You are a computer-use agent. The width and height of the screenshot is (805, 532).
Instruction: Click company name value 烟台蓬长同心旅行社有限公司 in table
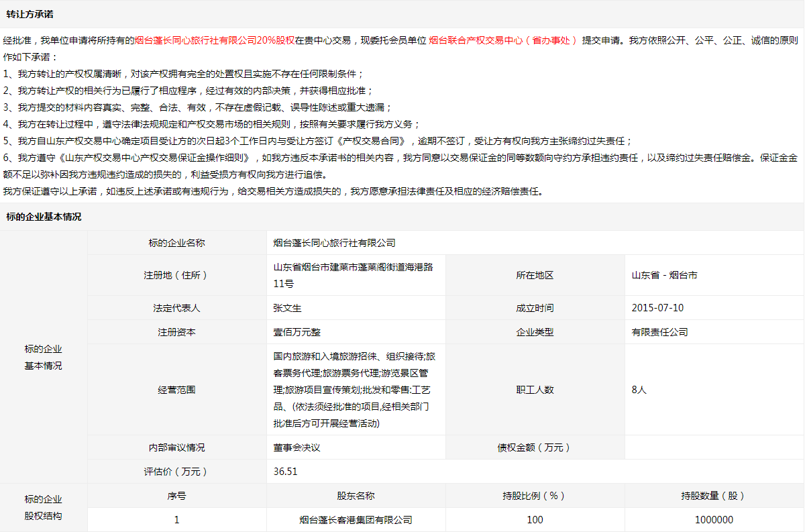click(x=334, y=243)
